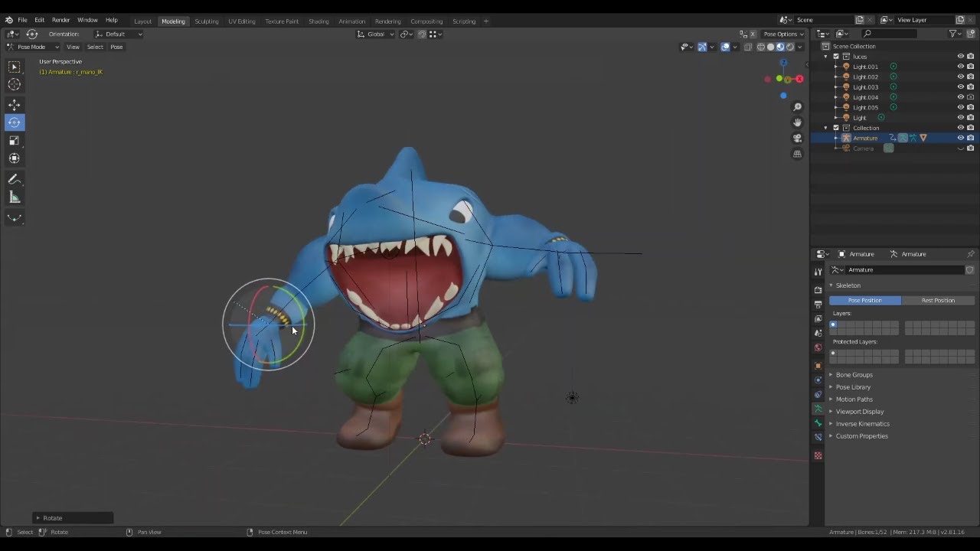980x551 pixels.
Task: Expand the Bone Groups panel
Action: click(854, 375)
